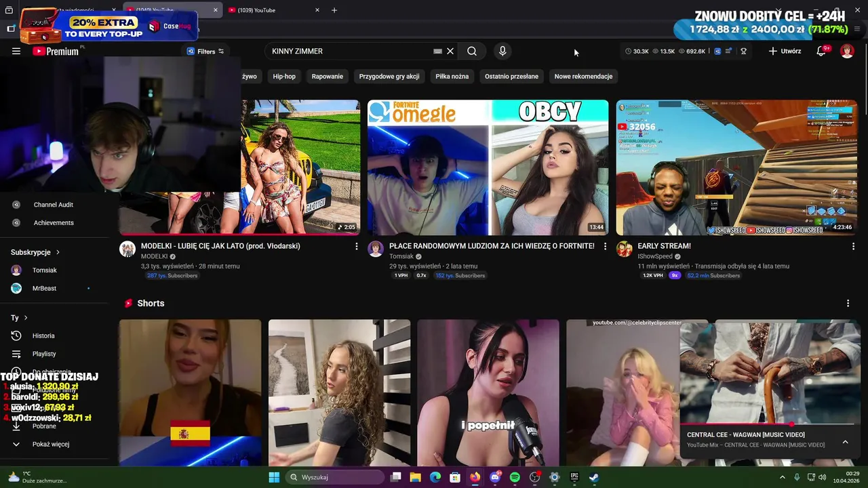The width and height of the screenshot is (868, 488).
Task: Open Historia in sidebar
Action: (x=43, y=336)
